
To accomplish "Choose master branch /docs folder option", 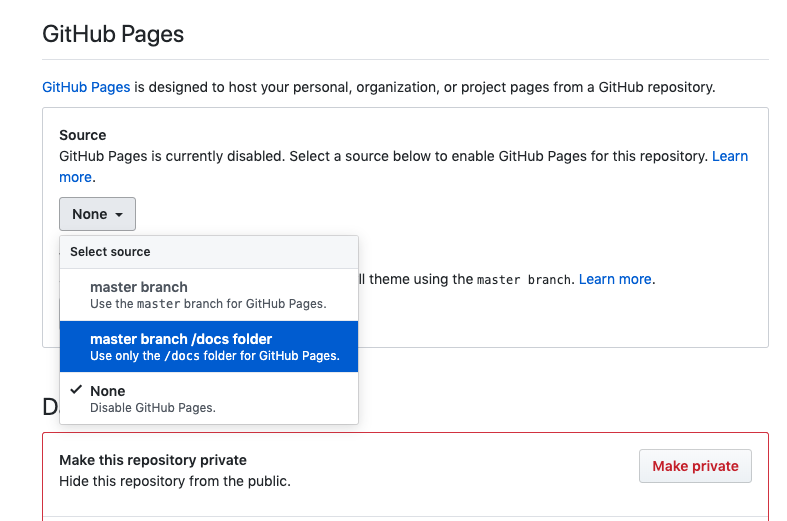I will pyautogui.click(x=209, y=347).
